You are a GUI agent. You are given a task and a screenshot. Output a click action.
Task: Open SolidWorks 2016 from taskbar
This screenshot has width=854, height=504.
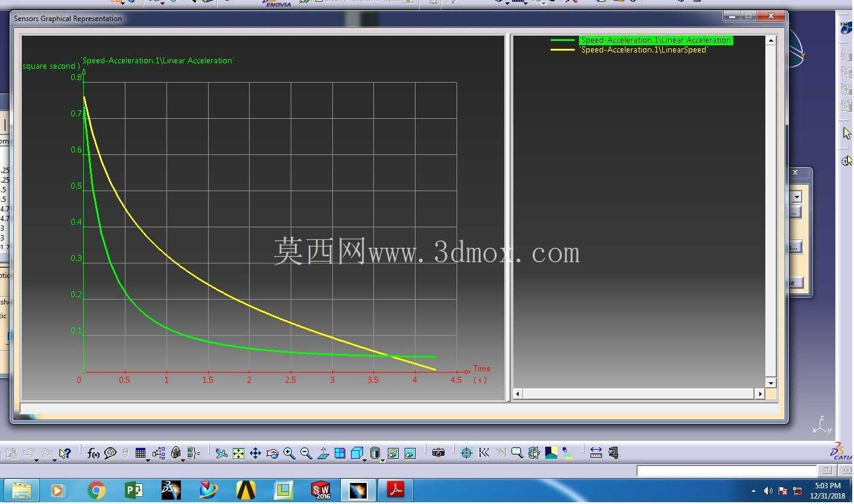tap(321, 491)
